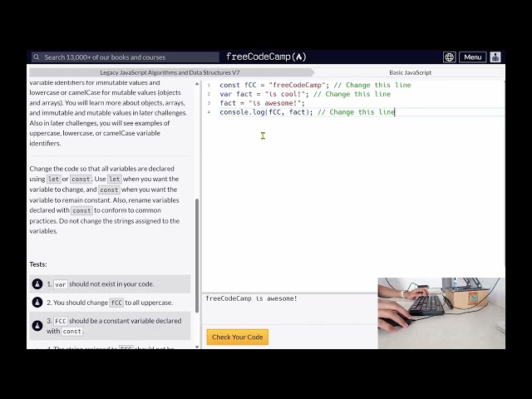Open the user profile avatar

click(495, 57)
